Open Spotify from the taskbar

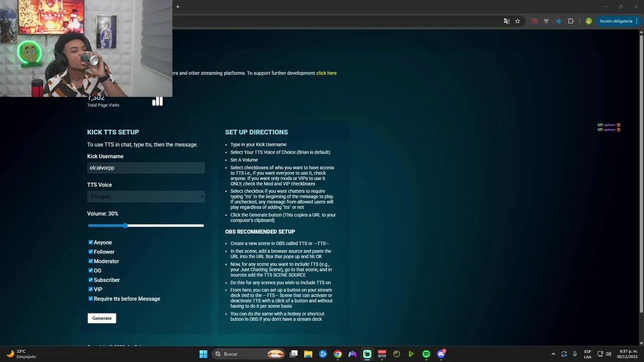click(x=426, y=354)
